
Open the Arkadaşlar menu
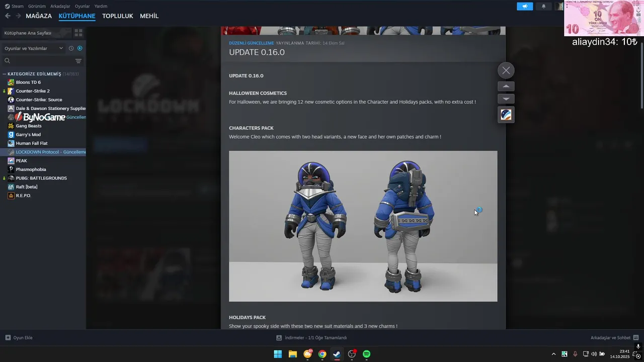60,6
